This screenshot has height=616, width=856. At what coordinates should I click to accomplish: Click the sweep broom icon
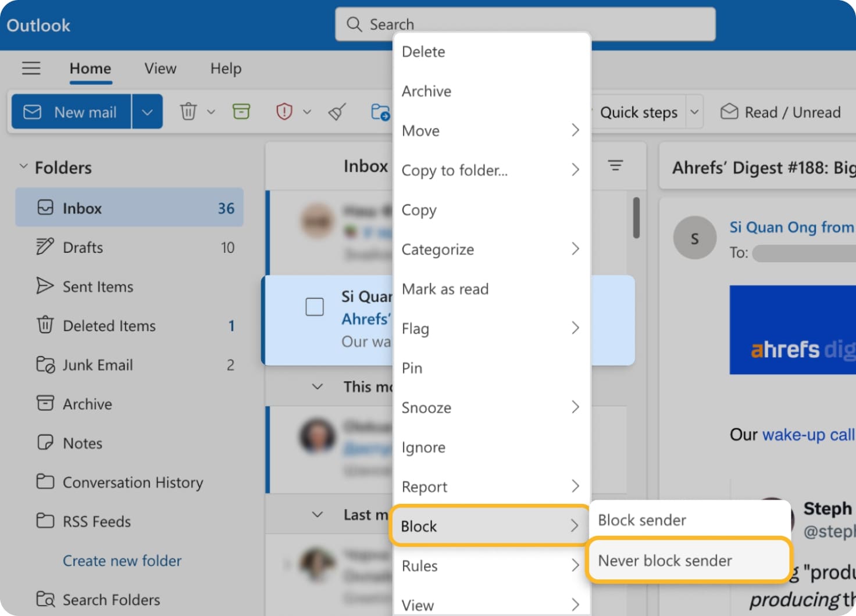tap(337, 111)
